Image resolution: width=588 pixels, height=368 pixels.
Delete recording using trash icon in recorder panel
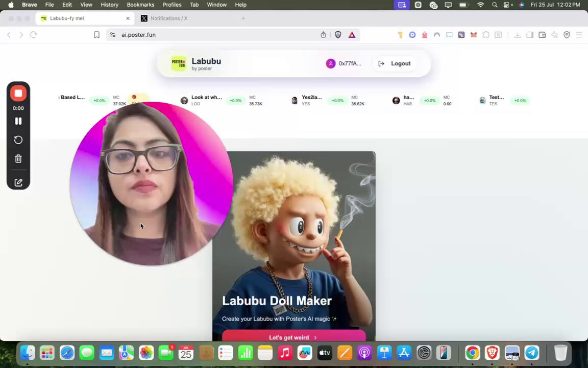point(18,159)
